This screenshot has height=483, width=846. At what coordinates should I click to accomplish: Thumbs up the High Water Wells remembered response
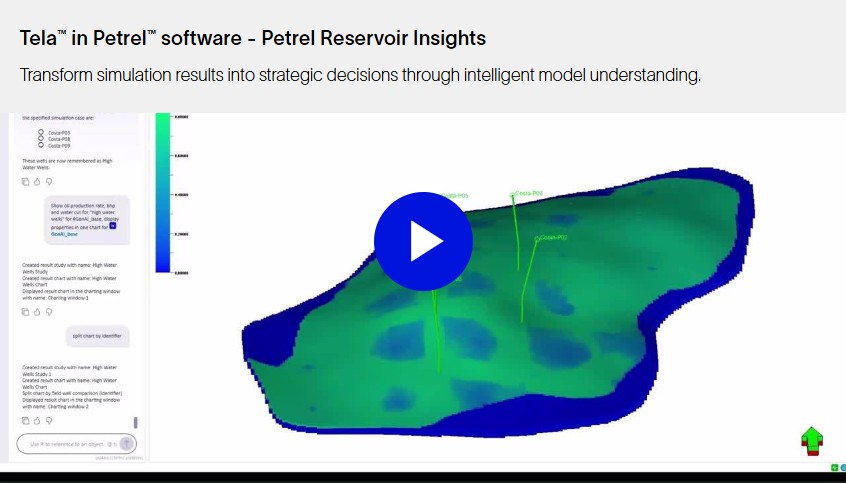click(x=37, y=182)
